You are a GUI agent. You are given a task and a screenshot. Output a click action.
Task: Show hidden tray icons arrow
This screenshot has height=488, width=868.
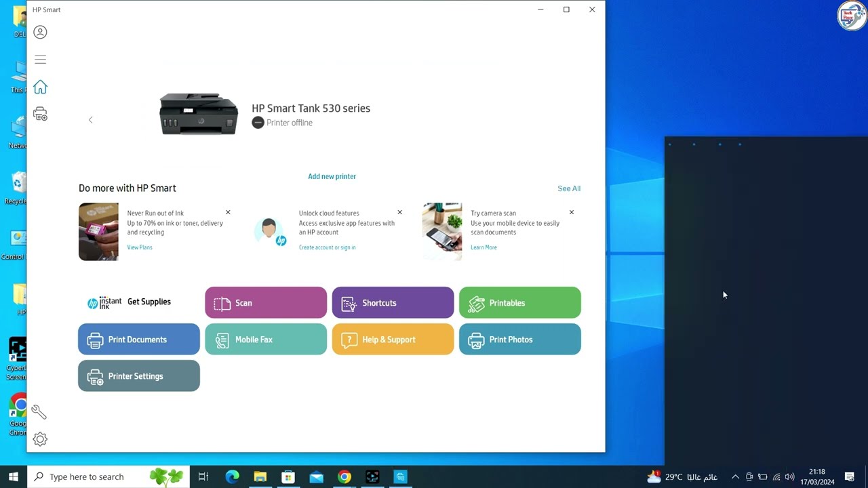[x=735, y=477]
